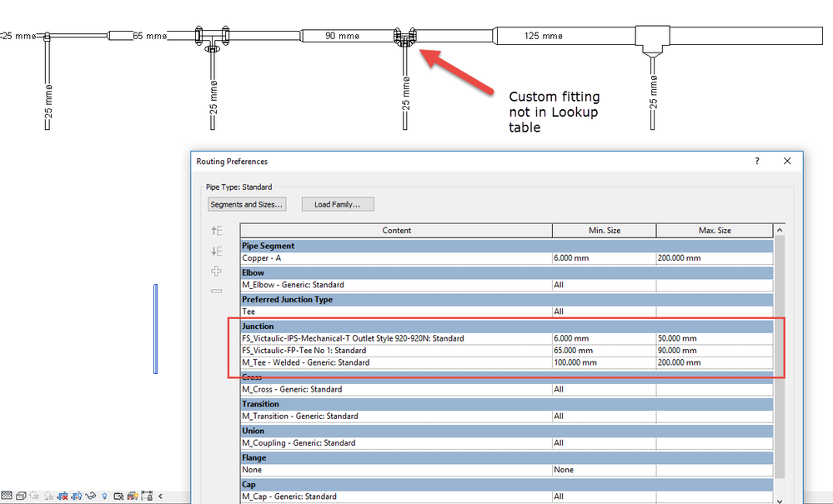Click the Add Row plus icon
This screenshot has height=504, width=833.
tap(216, 271)
